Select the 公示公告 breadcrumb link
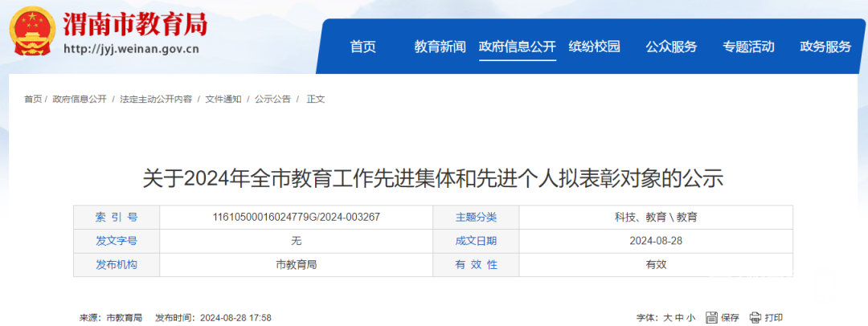Viewport: 868px width, 326px height. 272,100
